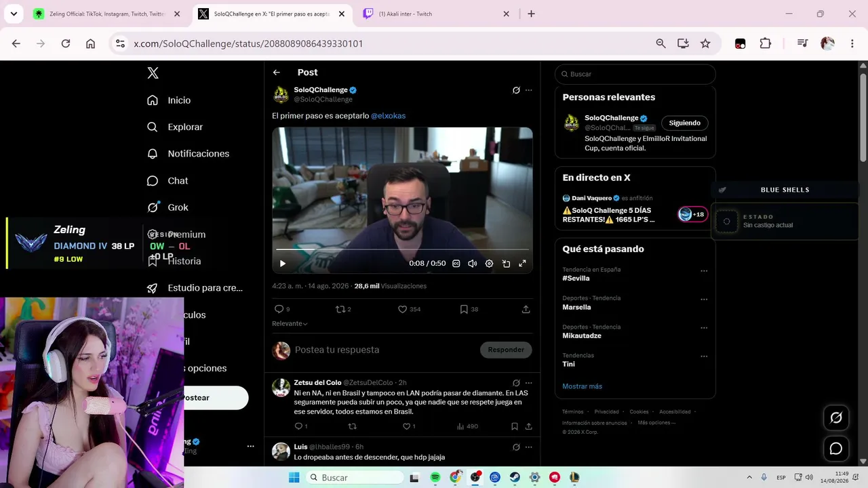Mute the video sound

[x=473, y=264]
